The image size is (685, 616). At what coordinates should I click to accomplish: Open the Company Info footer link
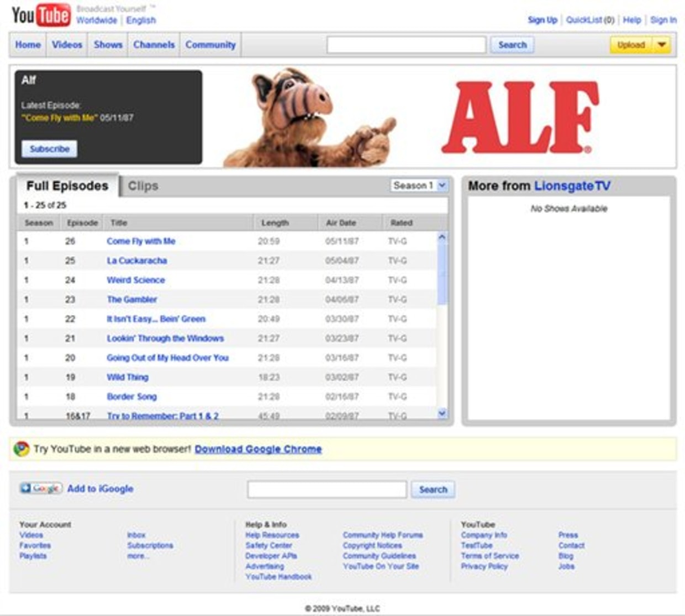click(484, 535)
